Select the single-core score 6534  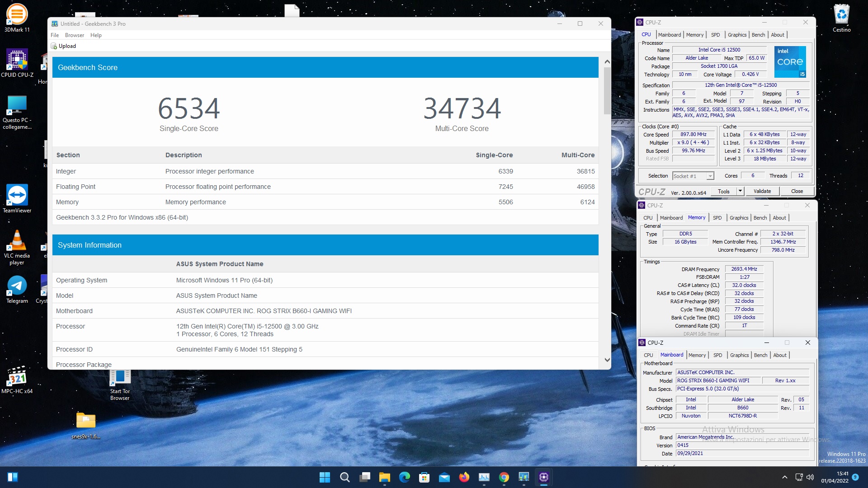coord(189,108)
